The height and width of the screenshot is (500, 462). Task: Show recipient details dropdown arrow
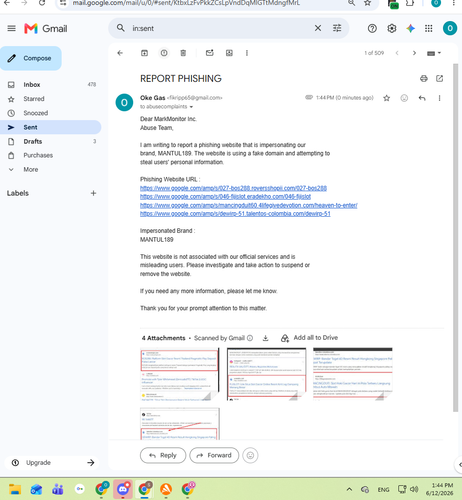click(x=191, y=107)
